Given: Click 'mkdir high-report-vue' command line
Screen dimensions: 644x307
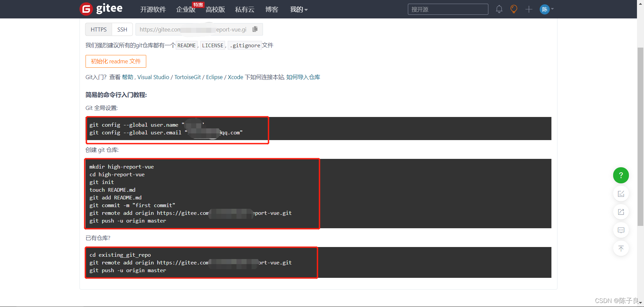Looking at the screenshot, I should (x=121, y=167).
